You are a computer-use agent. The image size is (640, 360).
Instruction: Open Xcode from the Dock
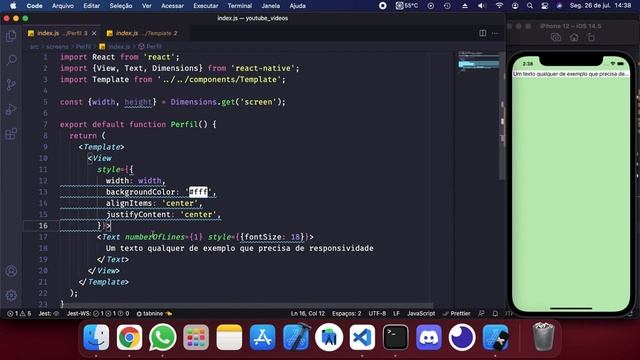click(296, 338)
